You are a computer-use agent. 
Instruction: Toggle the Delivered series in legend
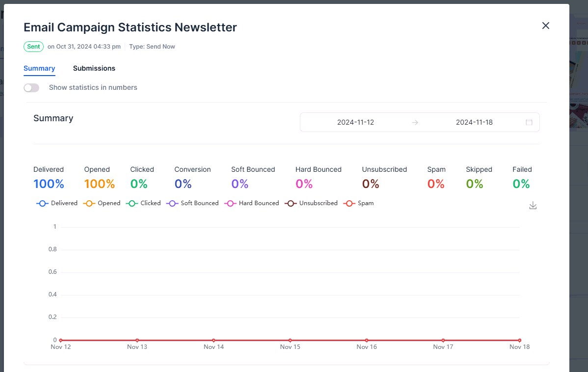tap(57, 203)
